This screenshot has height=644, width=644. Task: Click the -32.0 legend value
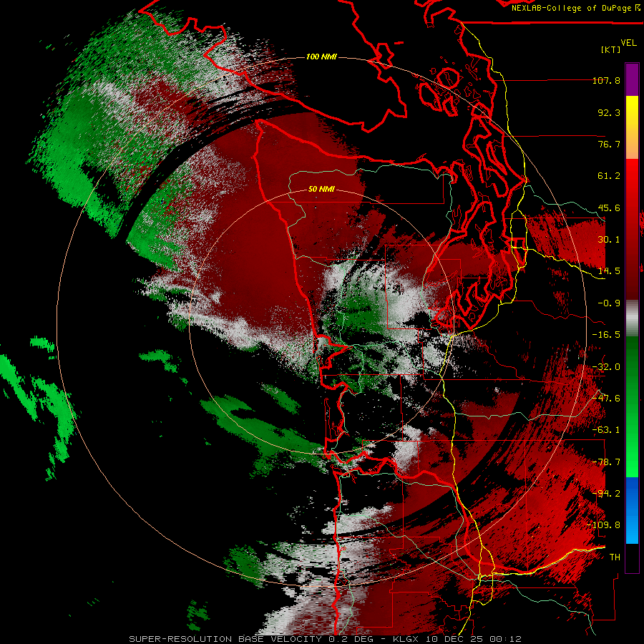tap(606, 367)
